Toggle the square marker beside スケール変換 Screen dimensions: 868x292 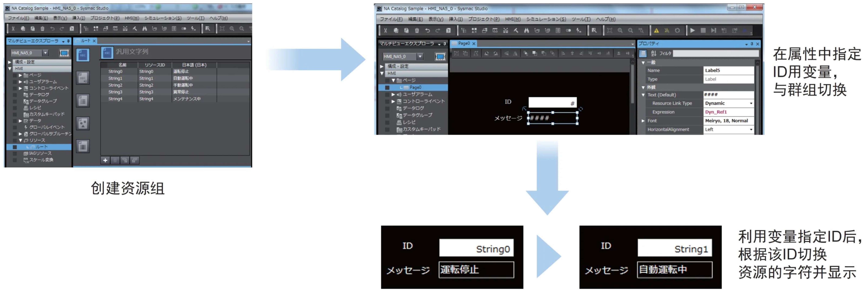(x=15, y=160)
